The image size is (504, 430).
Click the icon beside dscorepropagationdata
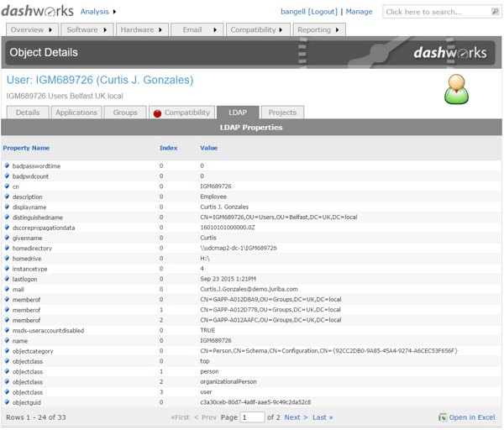[7, 228]
